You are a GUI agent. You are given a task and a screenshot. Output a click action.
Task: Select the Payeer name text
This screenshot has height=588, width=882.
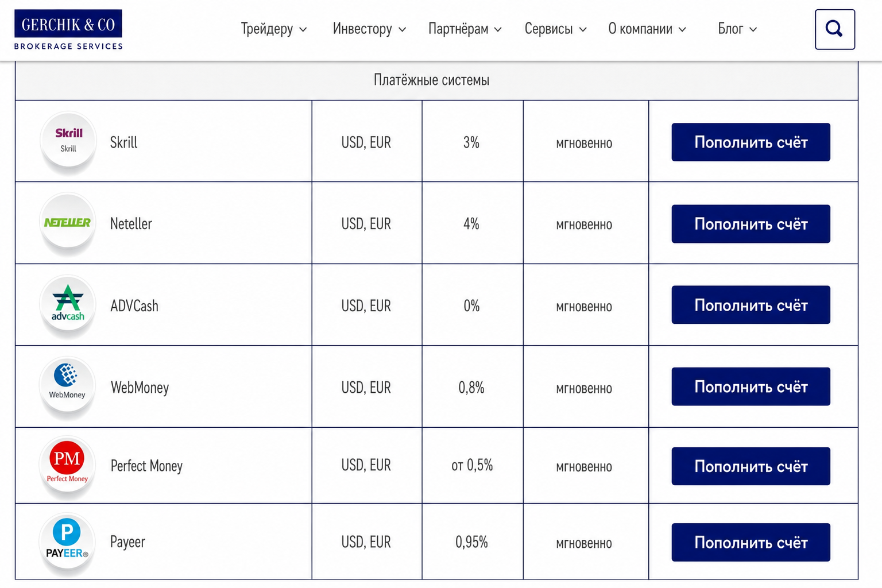pos(127,542)
